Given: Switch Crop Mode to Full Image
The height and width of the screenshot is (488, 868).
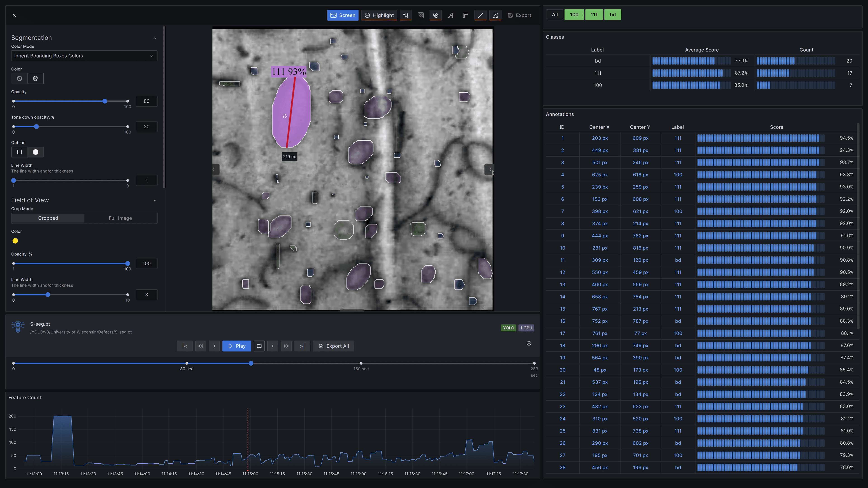Looking at the screenshot, I should point(120,218).
